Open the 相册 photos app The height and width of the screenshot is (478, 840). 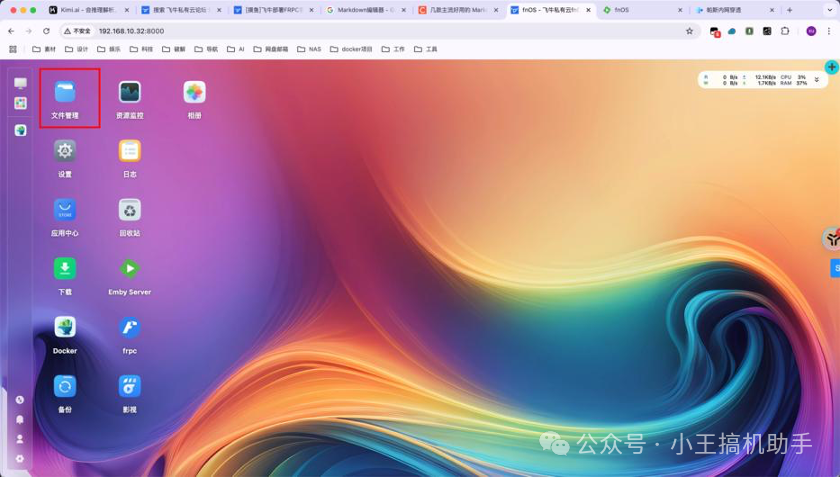point(194,93)
